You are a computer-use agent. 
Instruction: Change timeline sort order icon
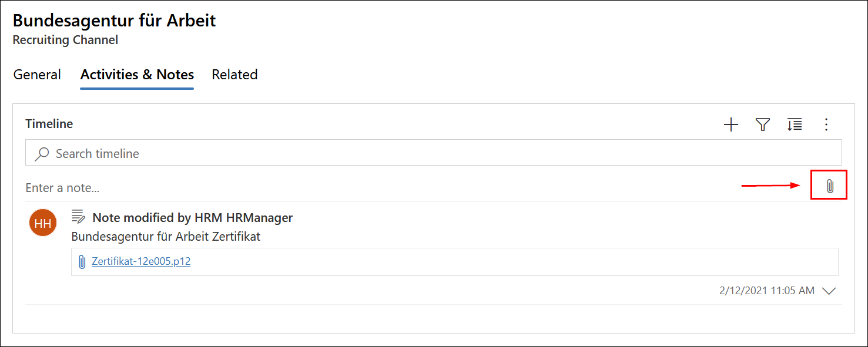[795, 124]
